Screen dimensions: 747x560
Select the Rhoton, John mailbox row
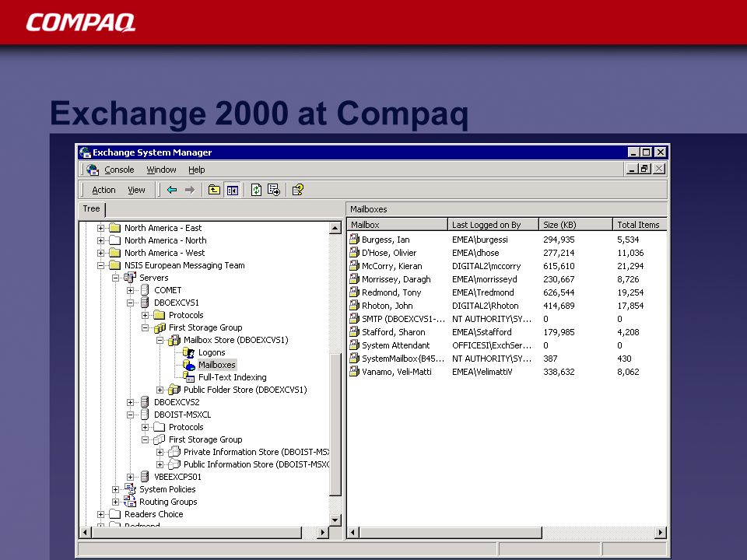coord(507,305)
